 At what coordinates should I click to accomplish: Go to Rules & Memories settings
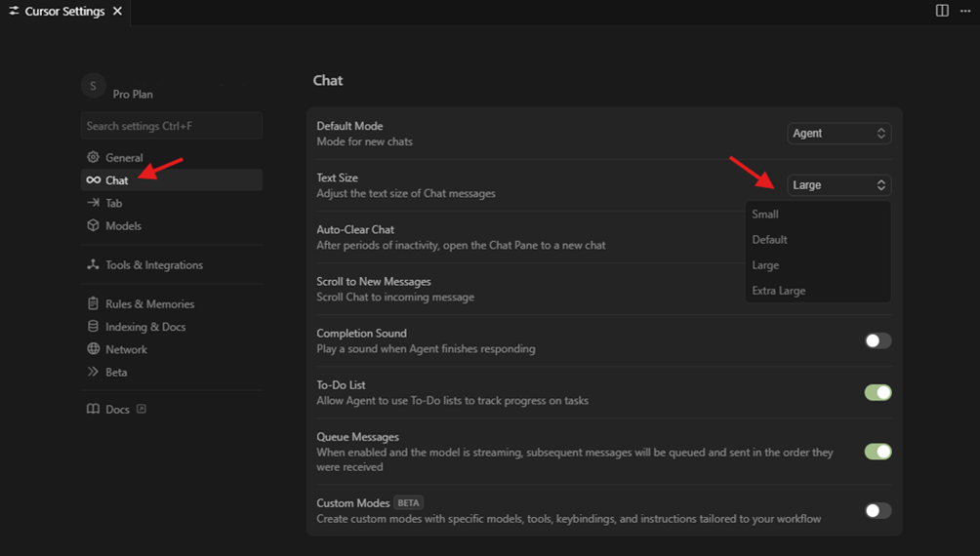(x=171, y=303)
